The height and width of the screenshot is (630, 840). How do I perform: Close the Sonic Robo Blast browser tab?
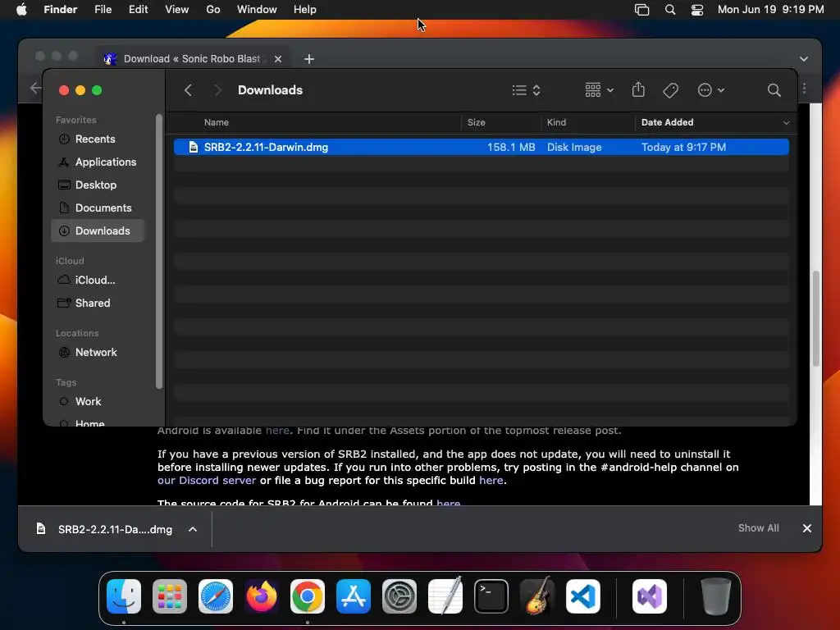278,59
